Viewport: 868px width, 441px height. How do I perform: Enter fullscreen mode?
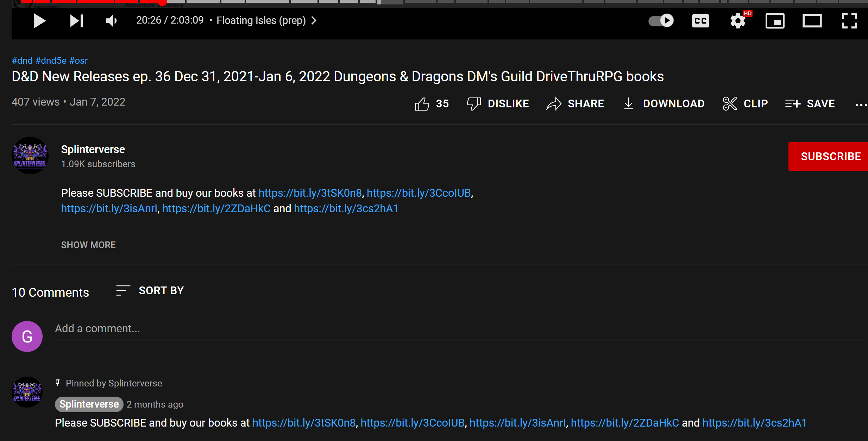pyautogui.click(x=849, y=21)
